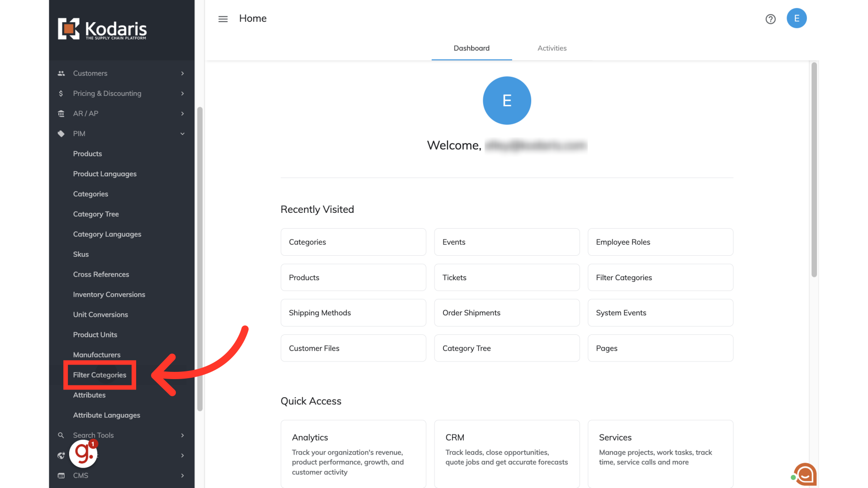Screen dimensions: 868x488
Task: Open the help question mark icon
Action: click(x=770, y=19)
